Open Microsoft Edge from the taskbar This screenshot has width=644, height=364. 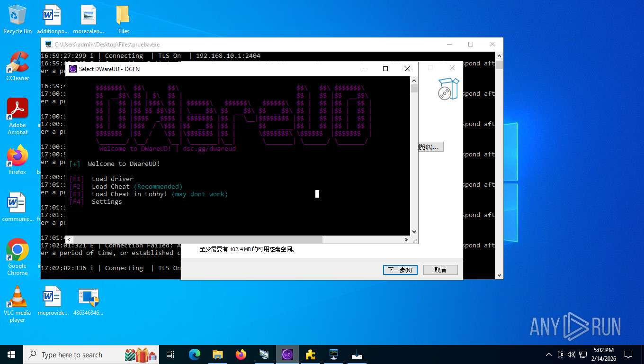point(195,355)
